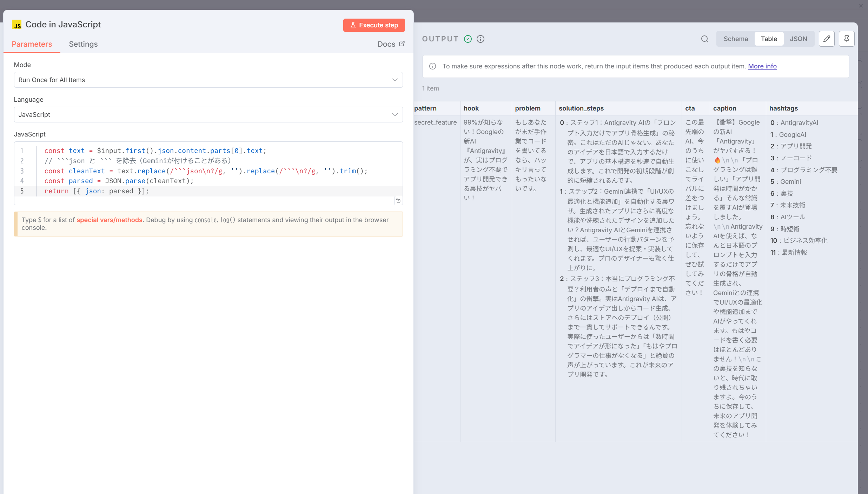Open the Language dropdown

click(x=208, y=115)
